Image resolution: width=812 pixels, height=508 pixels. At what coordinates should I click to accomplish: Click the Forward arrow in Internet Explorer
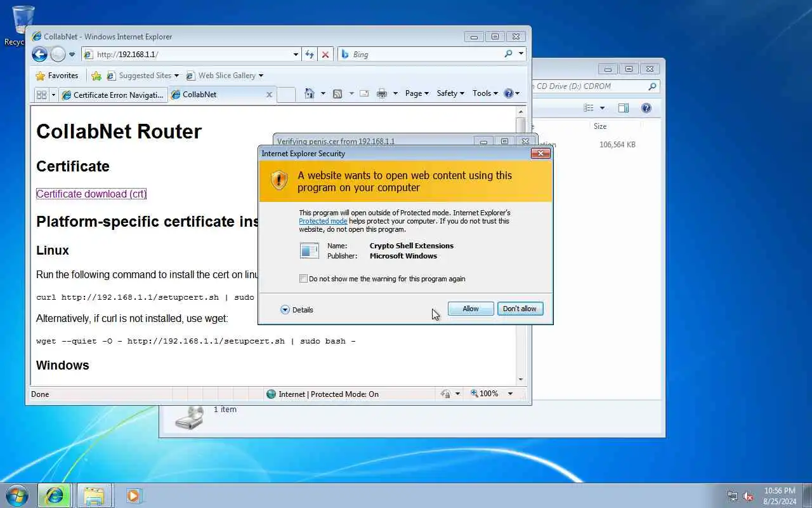click(58, 55)
